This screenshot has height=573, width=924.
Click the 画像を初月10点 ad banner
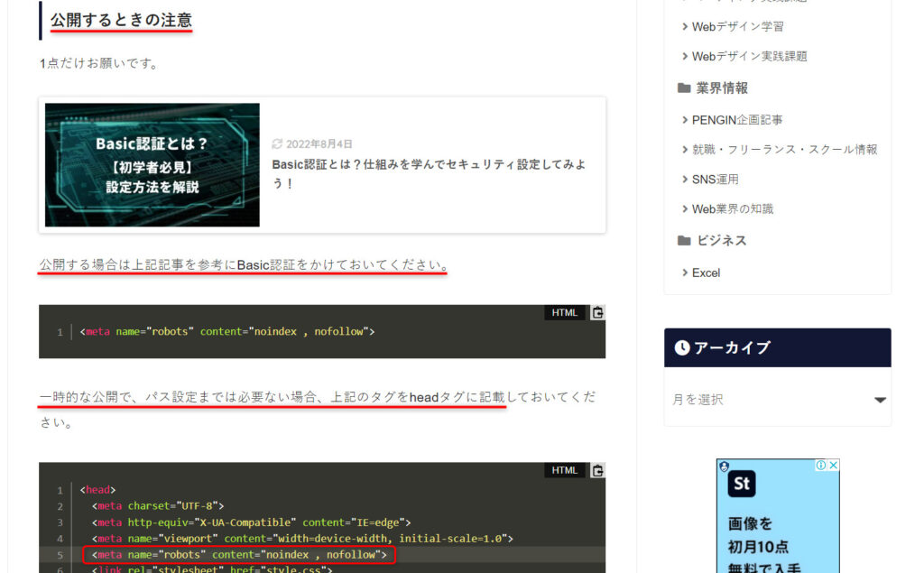[x=778, y=516]
